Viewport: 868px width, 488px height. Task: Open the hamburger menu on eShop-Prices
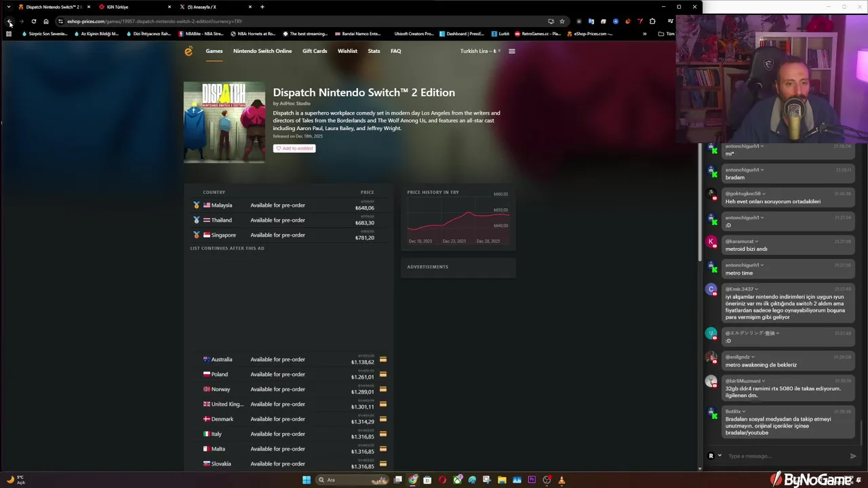(x=512, y=51)
